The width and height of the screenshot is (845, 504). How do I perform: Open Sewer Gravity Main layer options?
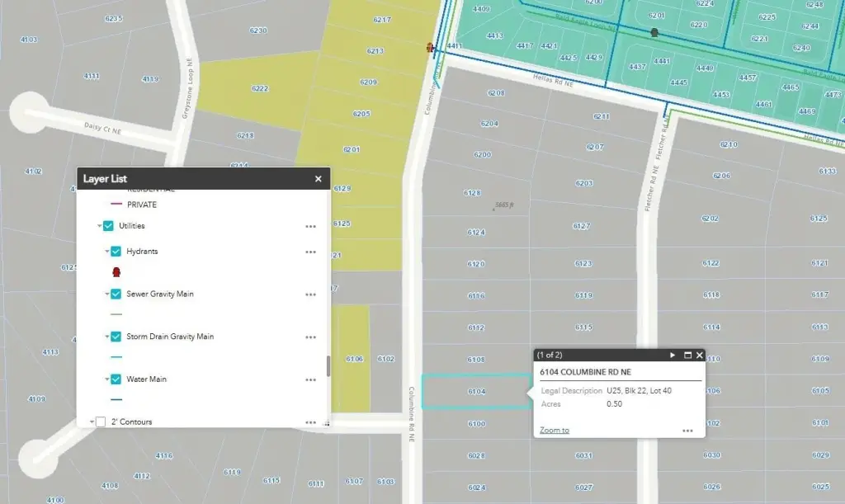click(311, 294)
